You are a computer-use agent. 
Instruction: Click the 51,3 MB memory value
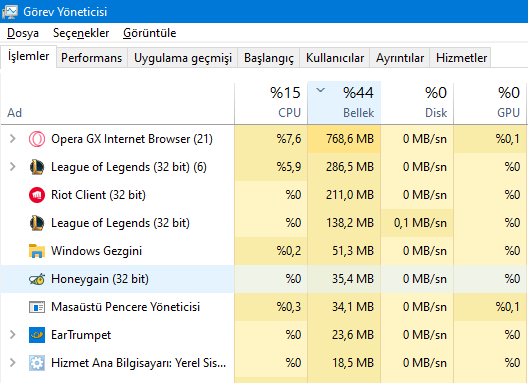353,251
